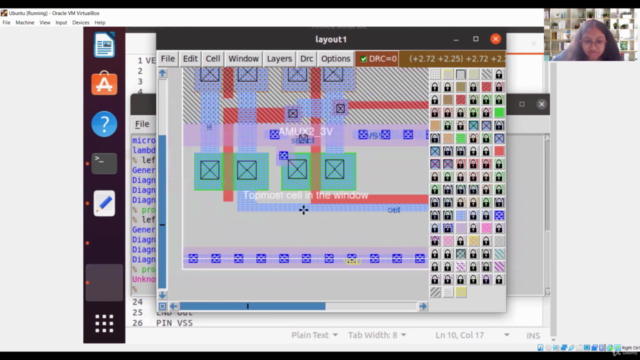Screen dimensions: 640x360
Task: Open the Text Editor from the dock
Action: coord(104,203)
